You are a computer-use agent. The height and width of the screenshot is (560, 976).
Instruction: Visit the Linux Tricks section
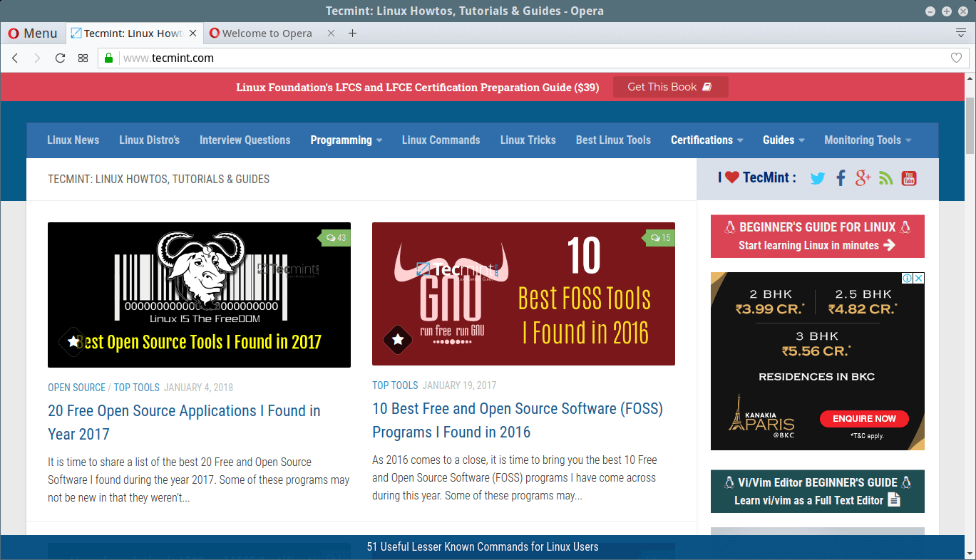point(528,140)
